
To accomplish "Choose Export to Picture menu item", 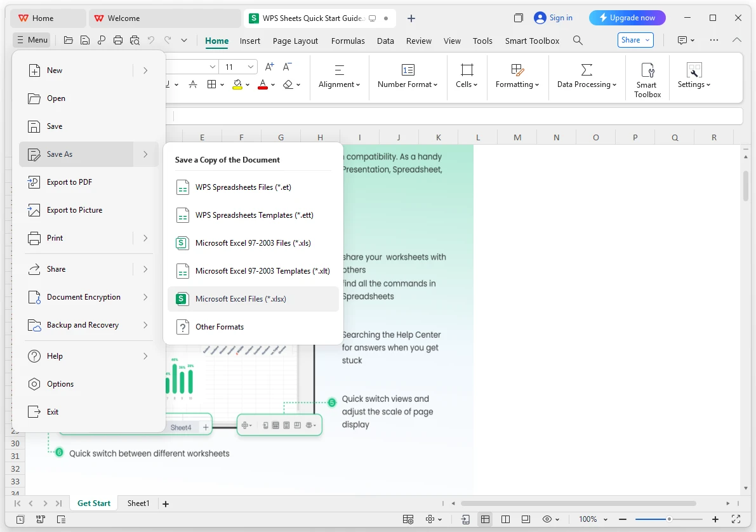I will point(89,210).
